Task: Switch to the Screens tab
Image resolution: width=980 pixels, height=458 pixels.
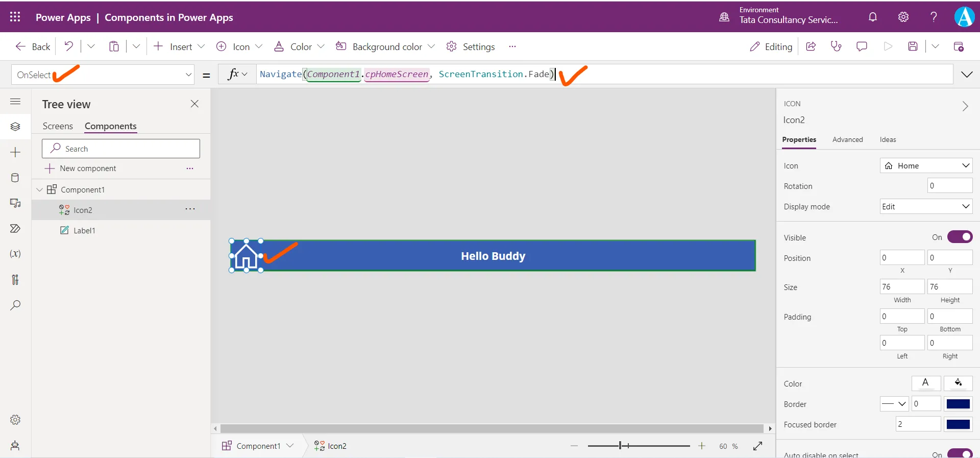Action: tap(58, 126)
